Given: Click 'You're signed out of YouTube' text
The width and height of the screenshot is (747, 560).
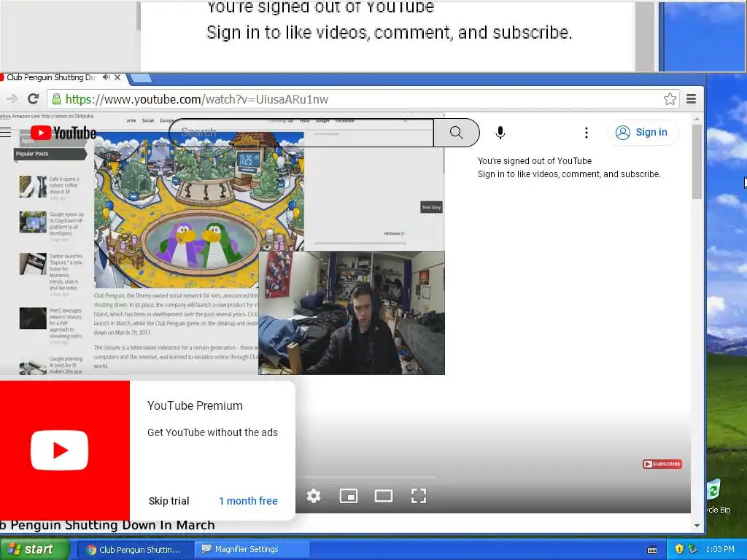Looking at the screenshot, I should pos(535,161).
